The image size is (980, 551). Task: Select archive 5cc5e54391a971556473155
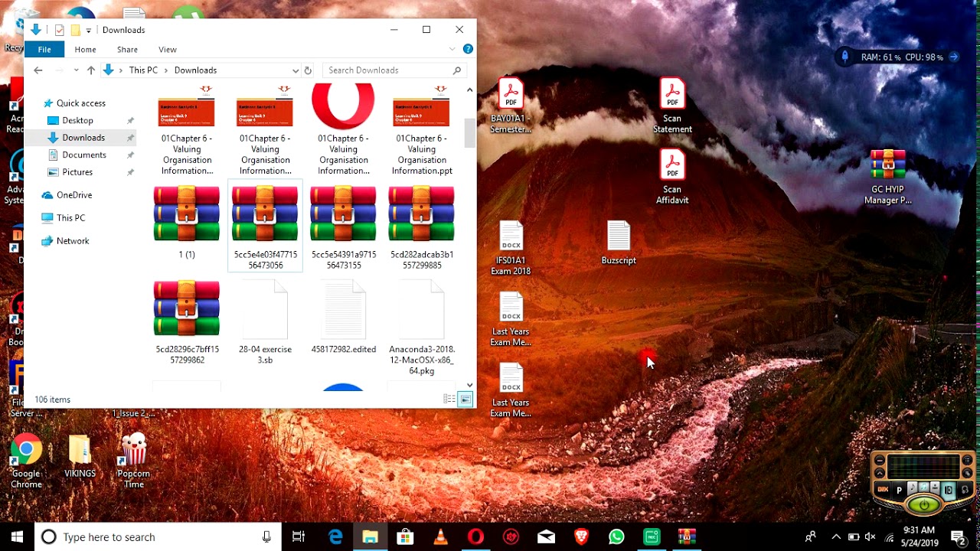coord(344,227)
